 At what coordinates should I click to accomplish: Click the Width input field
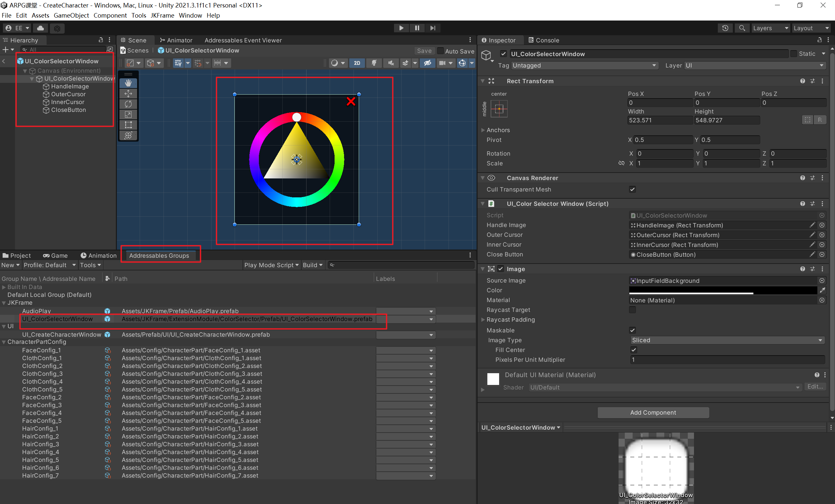point(660,120)
